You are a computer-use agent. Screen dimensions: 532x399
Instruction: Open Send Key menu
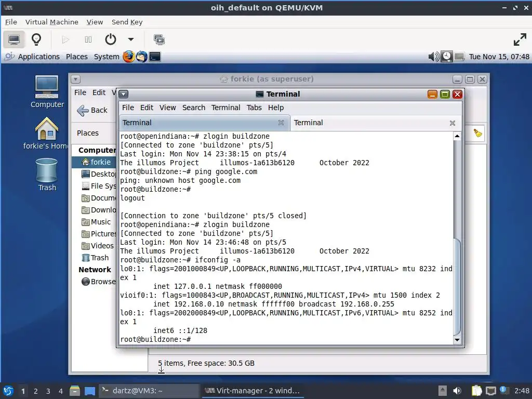[x=127, y=22]
